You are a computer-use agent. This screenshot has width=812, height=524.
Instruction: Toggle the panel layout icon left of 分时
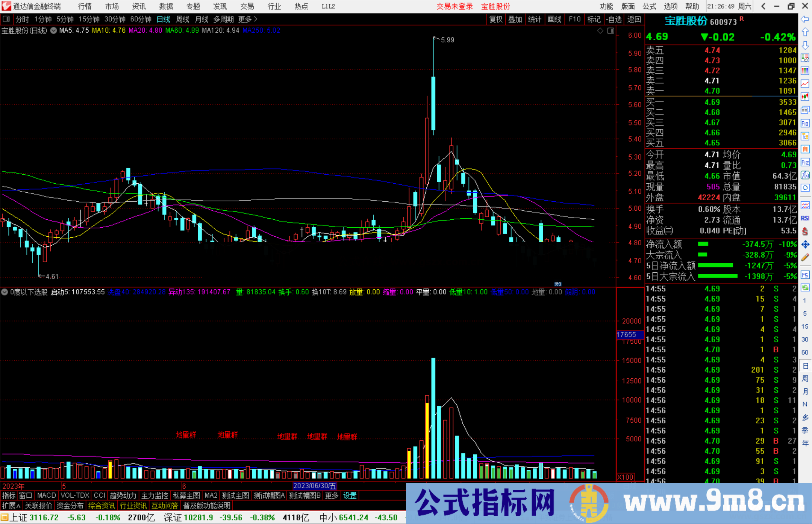[6, 19]
